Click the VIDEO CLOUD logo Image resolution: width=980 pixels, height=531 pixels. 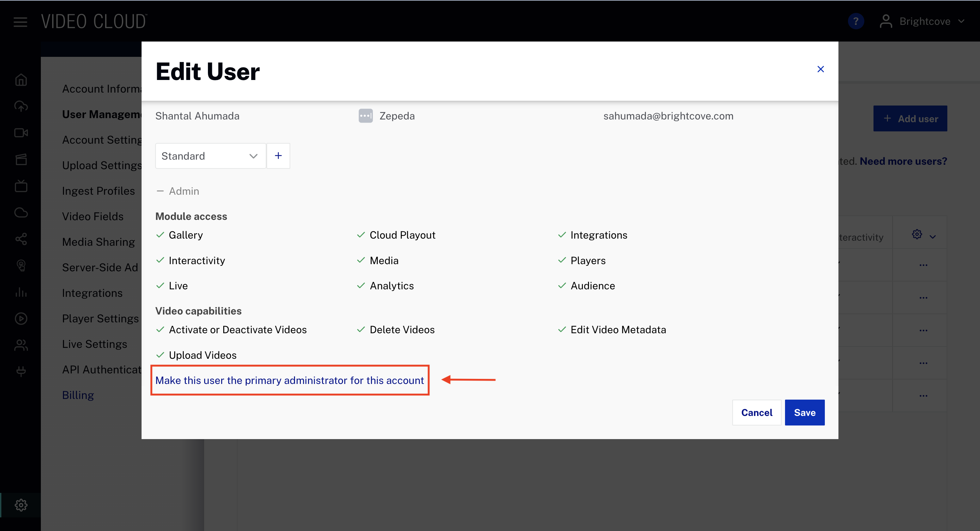[94, 21]
